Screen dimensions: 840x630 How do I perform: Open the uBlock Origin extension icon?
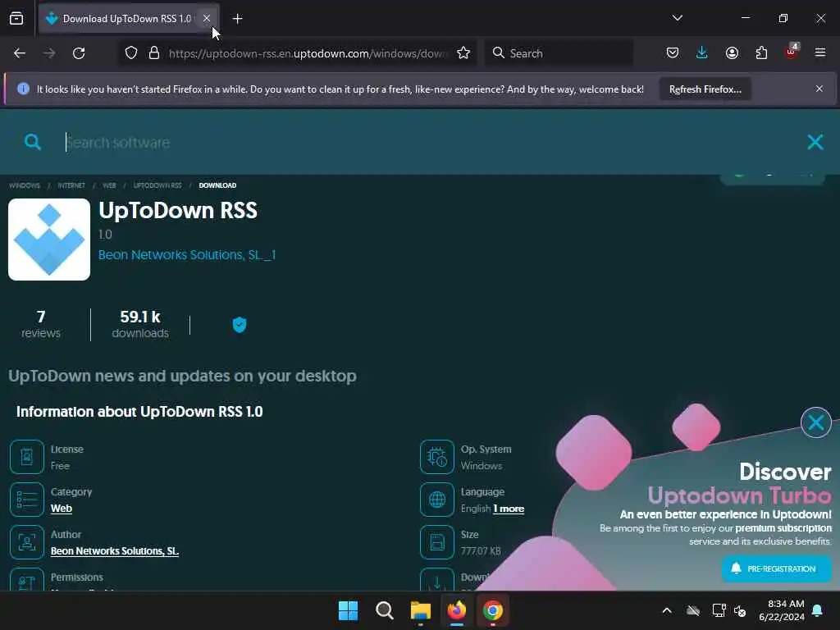click(x=791, y=52)
